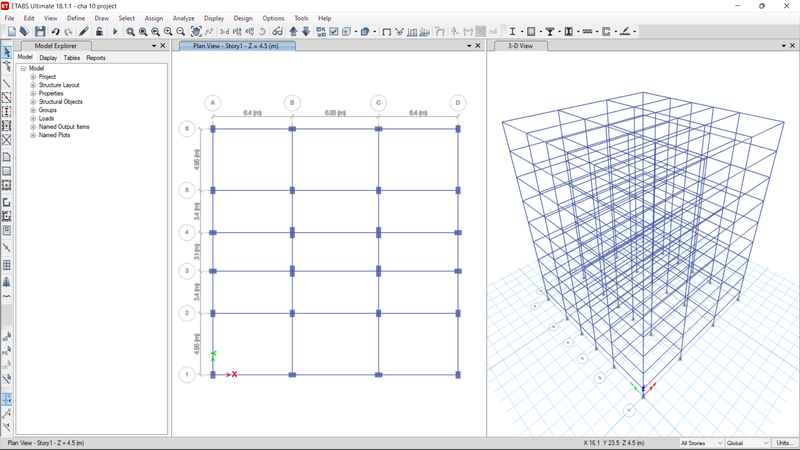
Task: Expand the Loads tree node
Action: coord(33,118)
